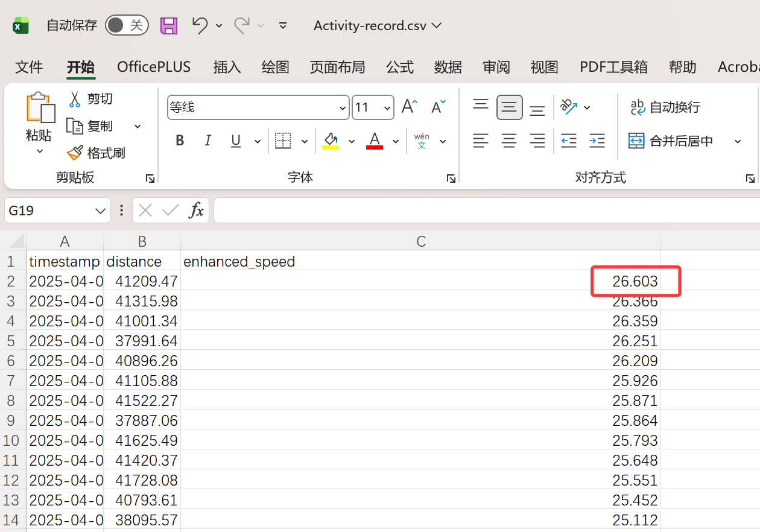Screen dimensions: 760x532
Task: Toggle the AutoSave switch
Action: tap(127, 25)
